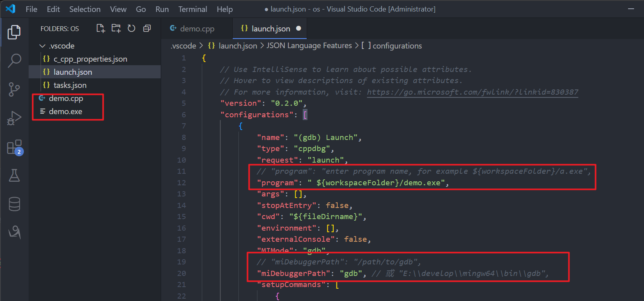
Task: Open the Terminal menu
Action: pos(193,9)
